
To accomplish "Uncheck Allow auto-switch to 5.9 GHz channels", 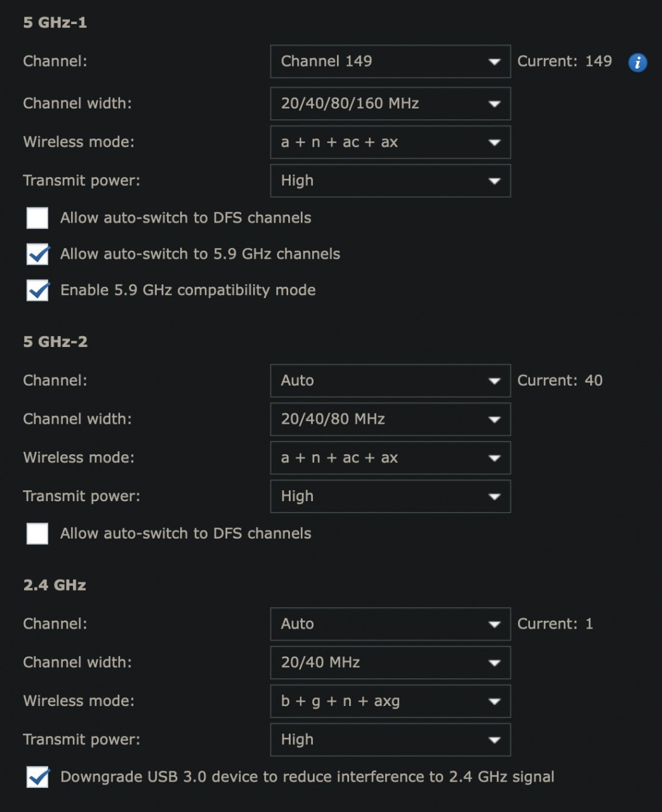I will (37, 254).
